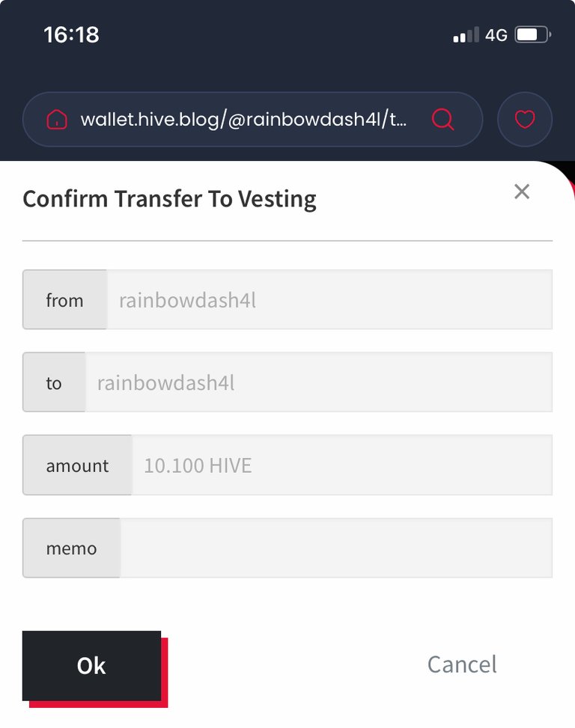Cancel the vesting transfer

(x=462, y=664)
